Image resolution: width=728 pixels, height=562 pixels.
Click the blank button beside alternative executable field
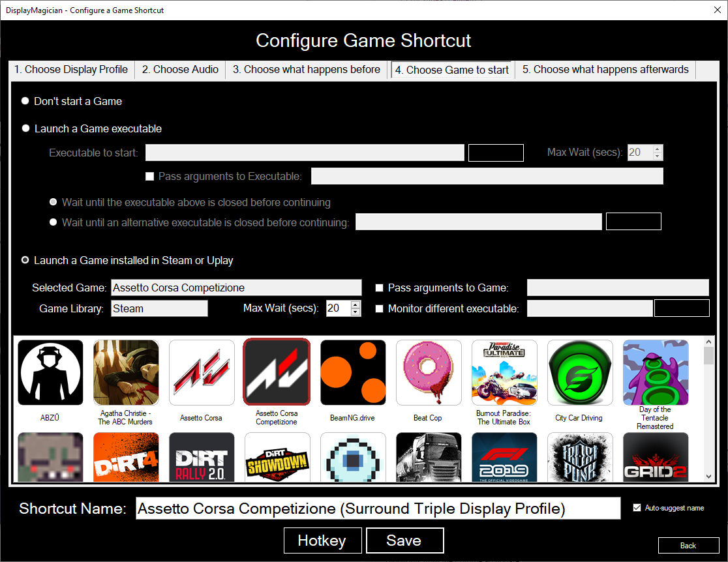634,222
